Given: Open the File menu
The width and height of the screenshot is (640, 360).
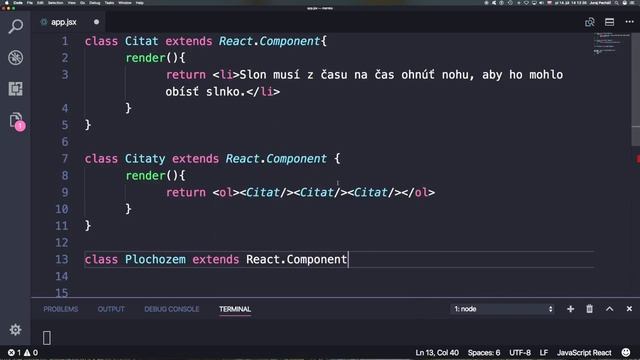Looking at the screenshot, I should coord(30,3).
